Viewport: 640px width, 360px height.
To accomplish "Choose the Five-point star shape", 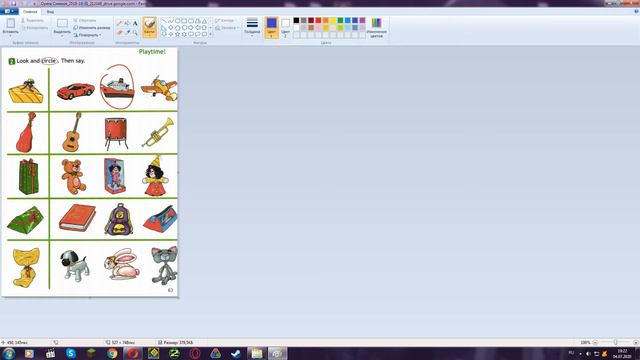I will pyautogui.click(x=178, y=34).
